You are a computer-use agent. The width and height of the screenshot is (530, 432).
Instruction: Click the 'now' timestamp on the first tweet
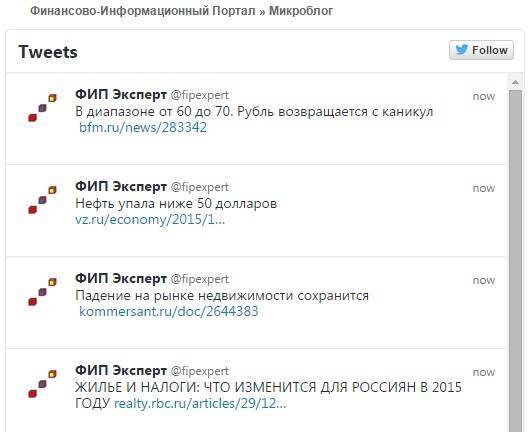[x=484, y=97]
